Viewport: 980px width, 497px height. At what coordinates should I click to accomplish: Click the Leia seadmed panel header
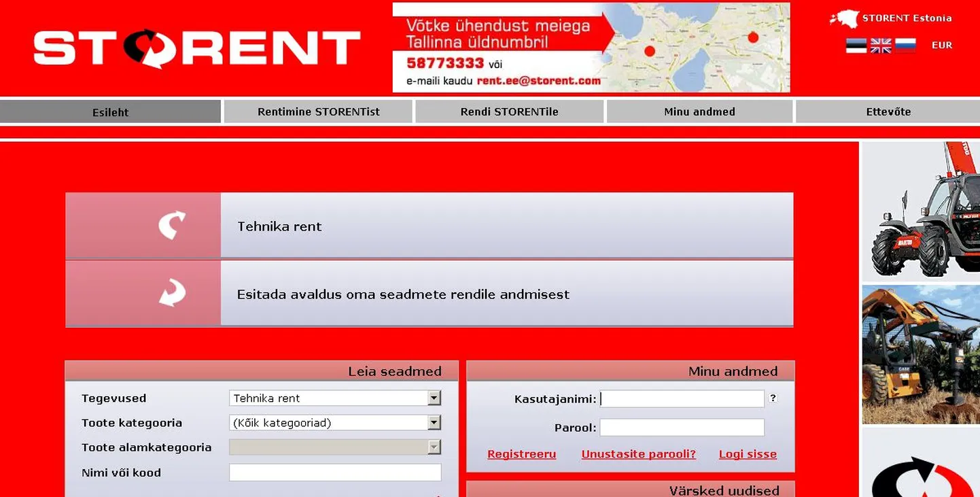[262, 371]
